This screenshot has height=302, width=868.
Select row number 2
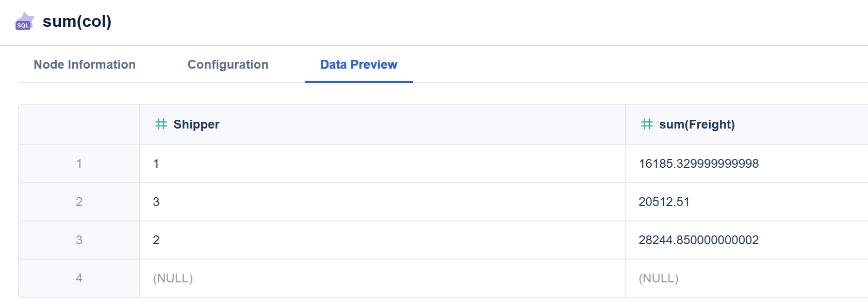tap(79, 202)
